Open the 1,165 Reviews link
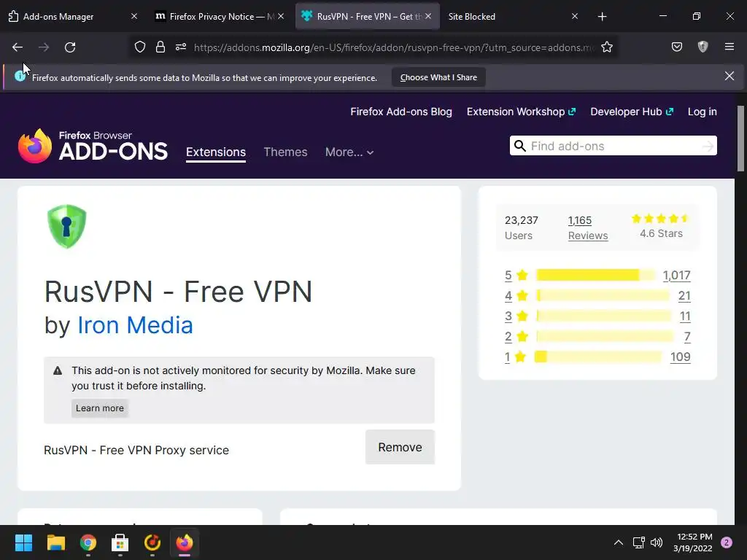 [588, 227]
